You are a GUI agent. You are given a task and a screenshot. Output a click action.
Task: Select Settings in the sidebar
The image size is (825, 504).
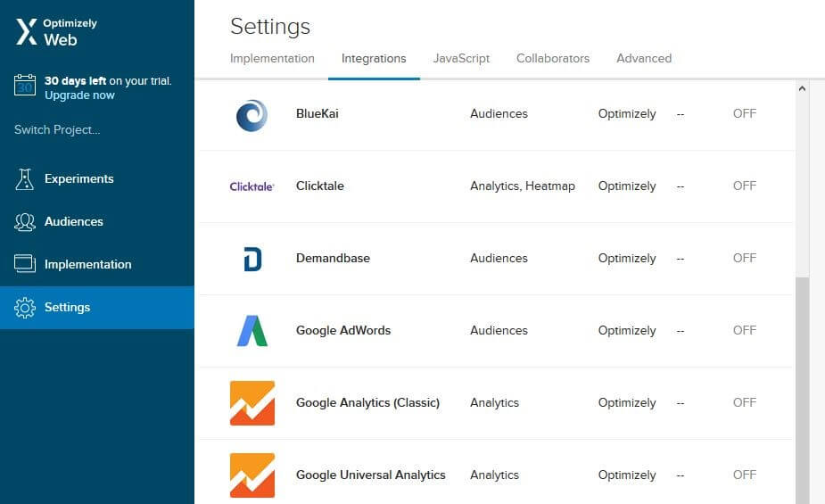[x=97, y=307]
